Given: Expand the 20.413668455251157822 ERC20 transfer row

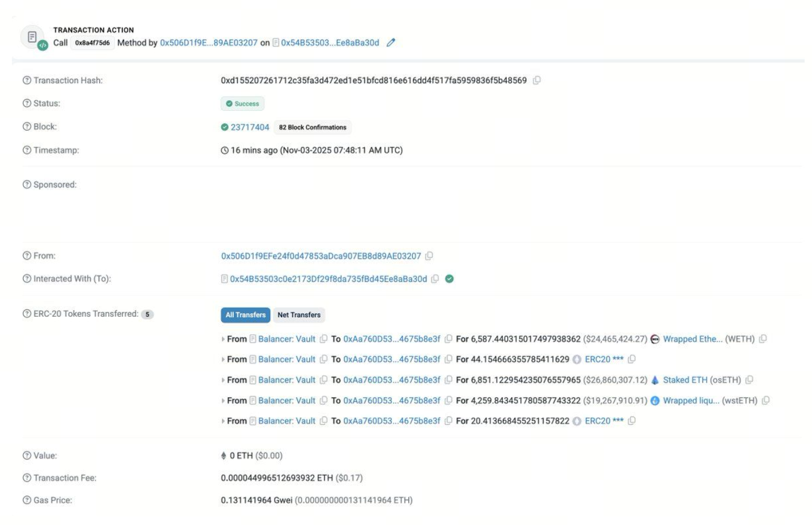Looking at the screenshot, I should click(223, 421).
